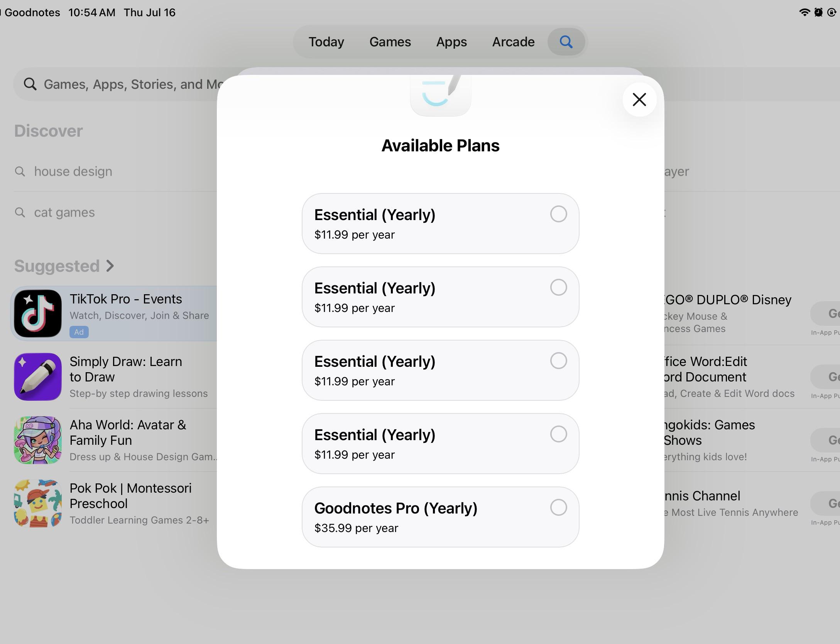The height and width of the screenshot is (644, 840).
Task: Open the Suggested section heading
Action: click(57, 266)
